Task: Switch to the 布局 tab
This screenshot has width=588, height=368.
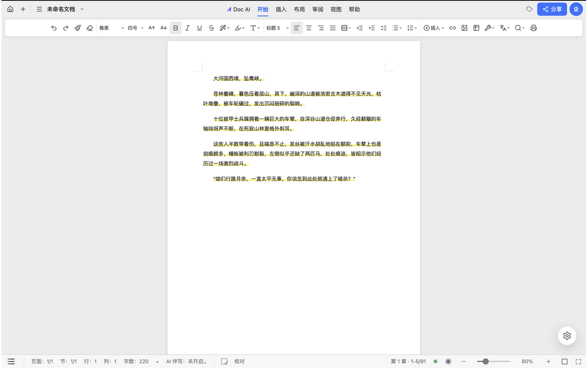Action: pyautogui.click(x=300, y=9)
